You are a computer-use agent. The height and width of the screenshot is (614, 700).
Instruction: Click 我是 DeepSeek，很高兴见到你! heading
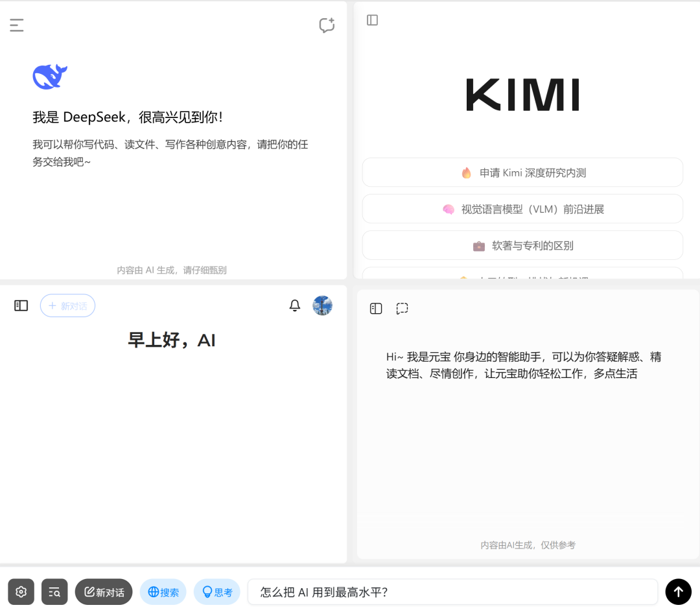128,117
